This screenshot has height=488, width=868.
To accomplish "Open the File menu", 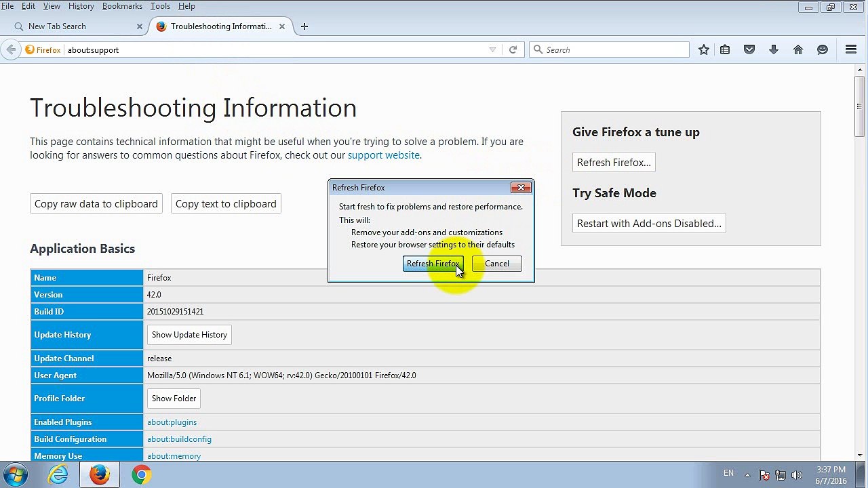I will pos(7,6).
